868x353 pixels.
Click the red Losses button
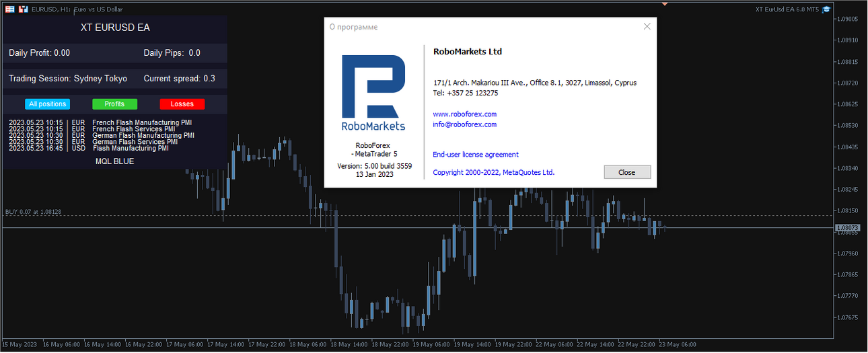click(182, 104)
